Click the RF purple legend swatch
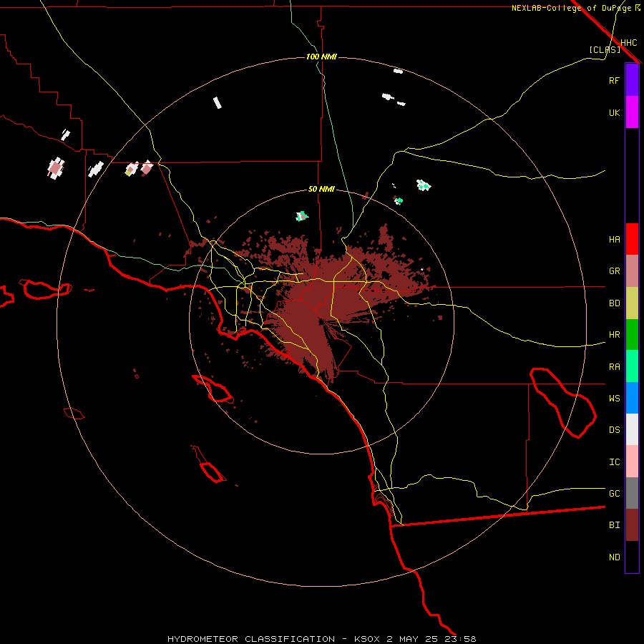Viewport: 644px width, 644px height. pos(632,80)
